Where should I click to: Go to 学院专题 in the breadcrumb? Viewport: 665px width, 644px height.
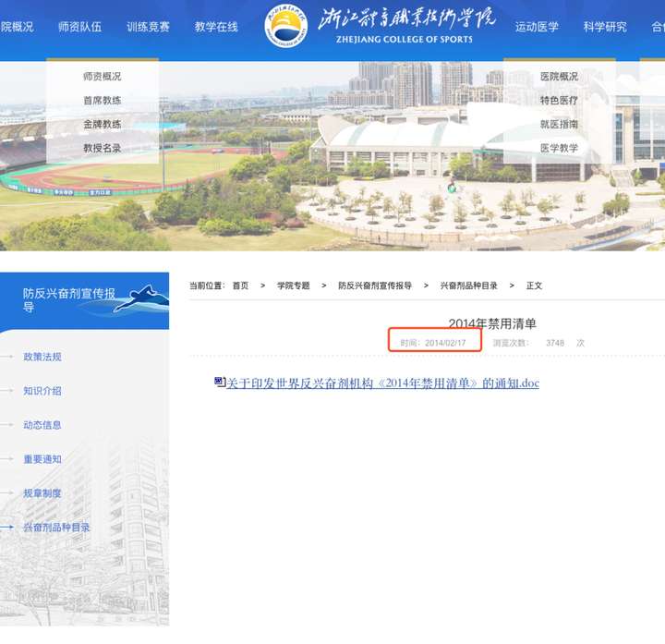[x=294, y=286]
